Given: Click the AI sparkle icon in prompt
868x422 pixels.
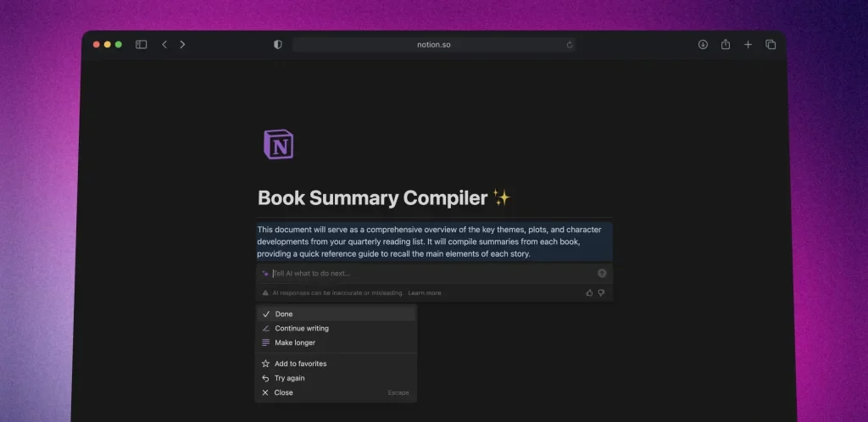Looking at the screenshot, I should tap(265, 273).
